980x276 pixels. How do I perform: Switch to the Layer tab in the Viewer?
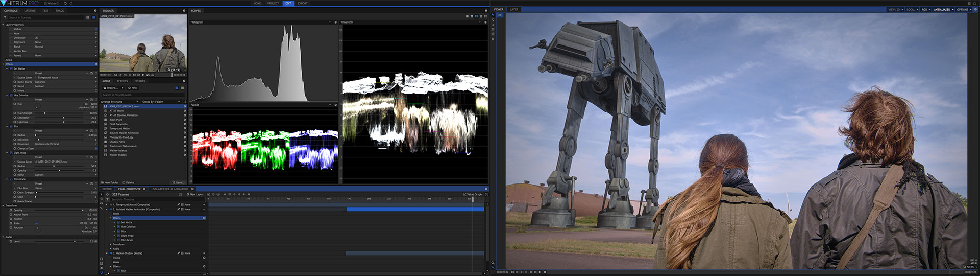tap(514, 9)
